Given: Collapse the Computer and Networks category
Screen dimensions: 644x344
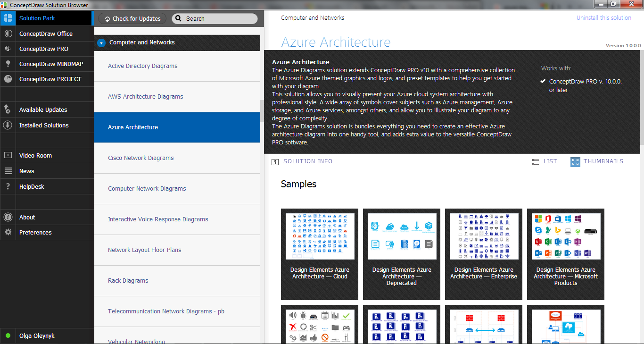Looking at the screenshot, I should point(101,43).
